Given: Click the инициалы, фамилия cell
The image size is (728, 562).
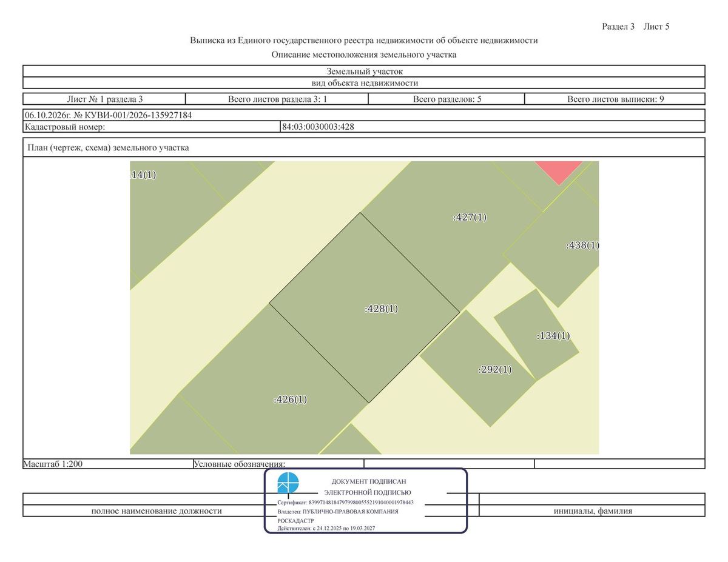Looking at the screenshot, I should click(x=592, y=511).
